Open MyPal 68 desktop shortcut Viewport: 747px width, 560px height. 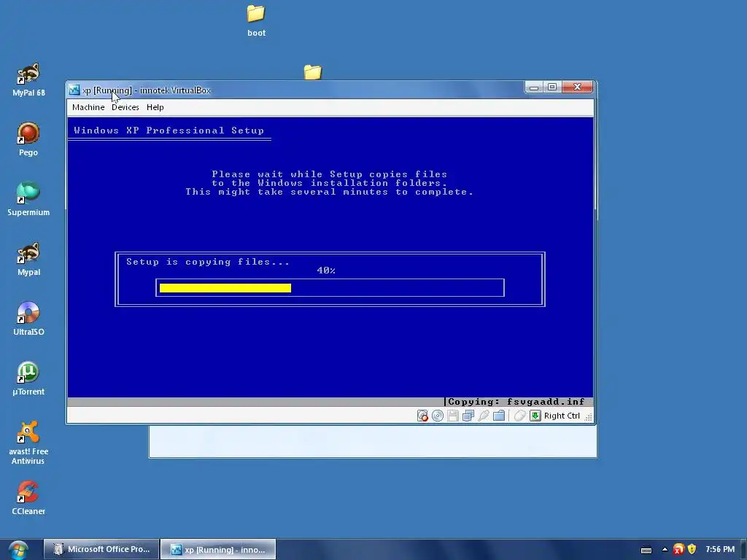pos(28,80)
